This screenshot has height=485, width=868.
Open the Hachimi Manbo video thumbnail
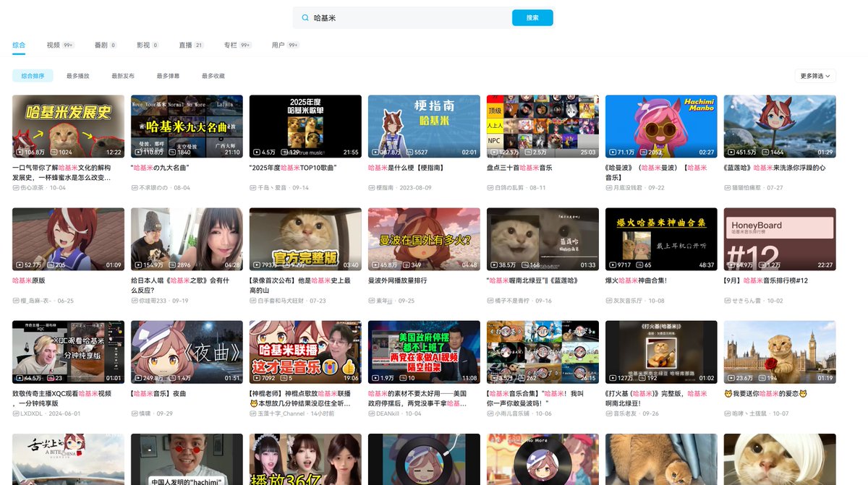tap(661, 126)
